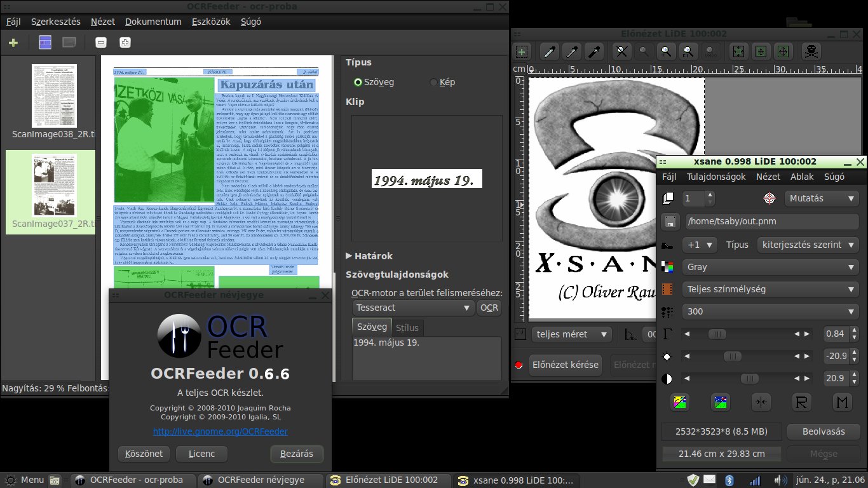Open the Ablak menu in xsane
868x488 pixels.
click(803, 177)
